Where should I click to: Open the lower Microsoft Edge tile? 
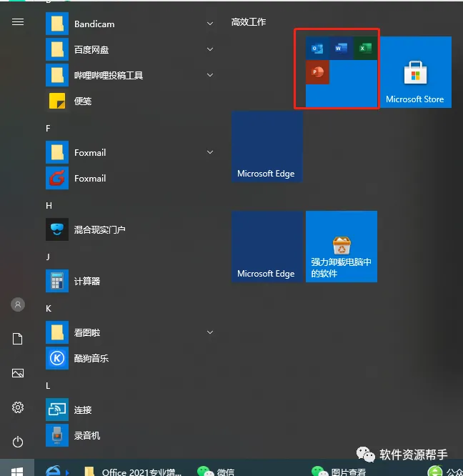[x=267, y=247]
